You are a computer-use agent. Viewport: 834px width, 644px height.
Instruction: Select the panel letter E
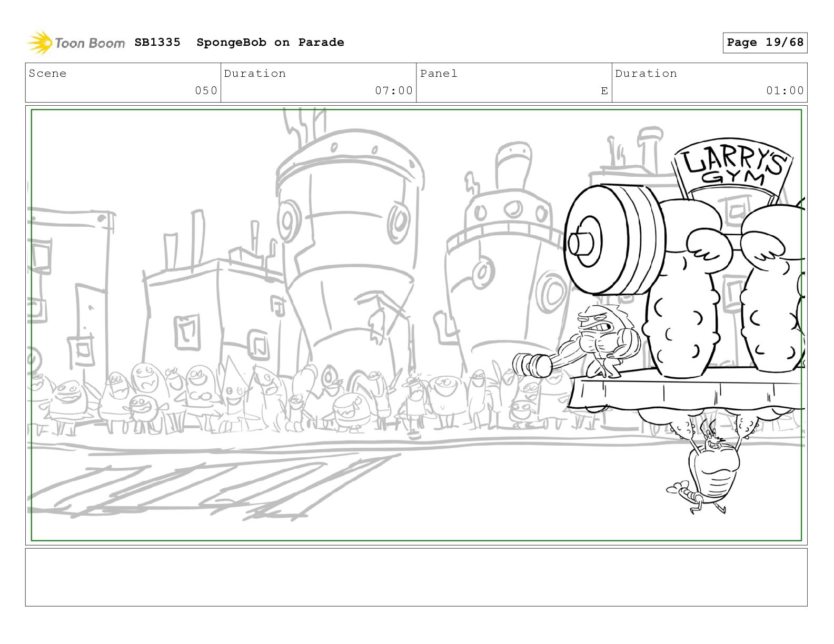coord(604,91)
